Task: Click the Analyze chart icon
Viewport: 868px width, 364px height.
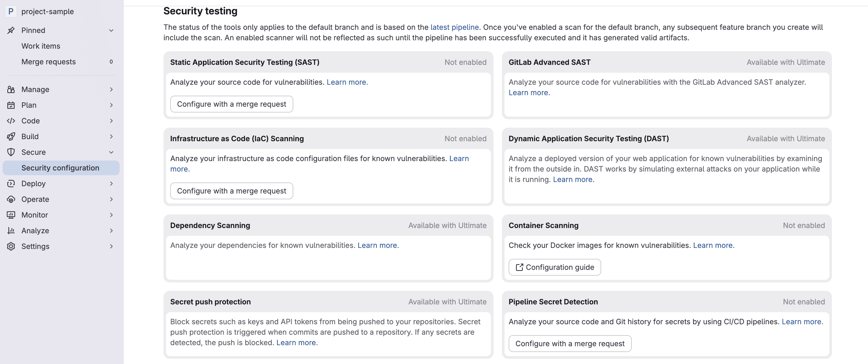Action: pyautogui.click(x=11, y=230)
